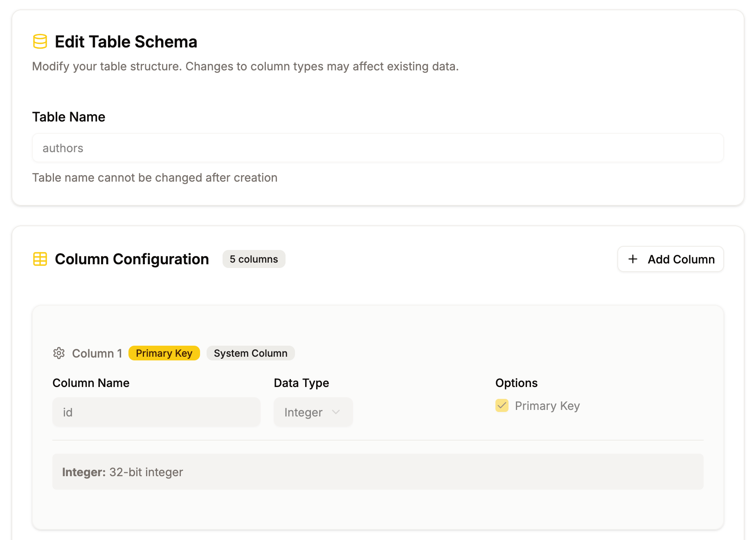The width and height of the screenshot is (756, 540).
Task: Open the Integer data type dropdown
Action: [313, 412]
